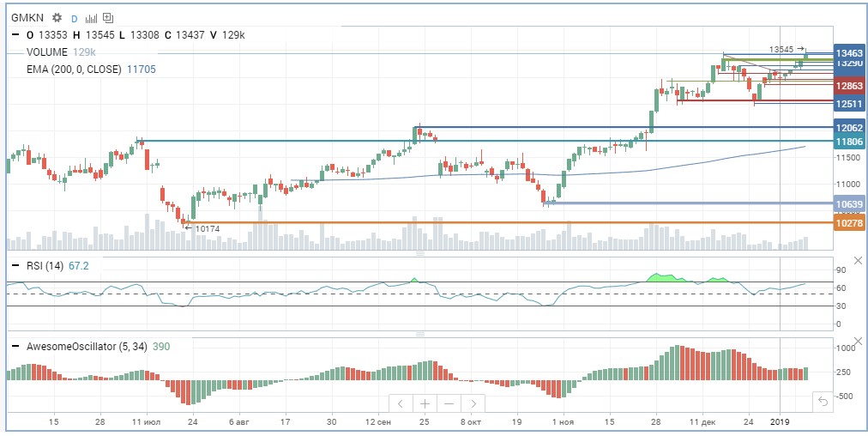Open the chart type bars icon

[x=91, y=18]
